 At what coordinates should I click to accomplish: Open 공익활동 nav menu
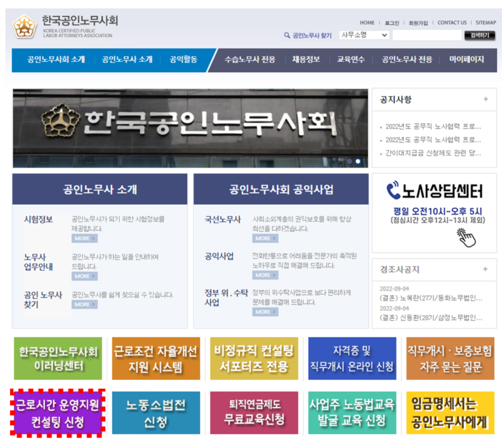pos(183,59)
